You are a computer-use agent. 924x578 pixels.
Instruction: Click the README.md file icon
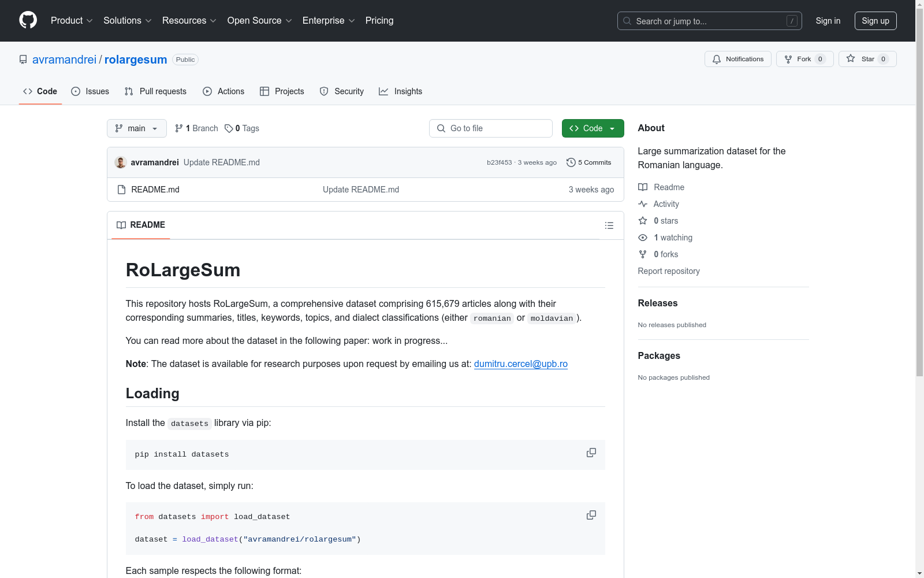click(121, 190)
